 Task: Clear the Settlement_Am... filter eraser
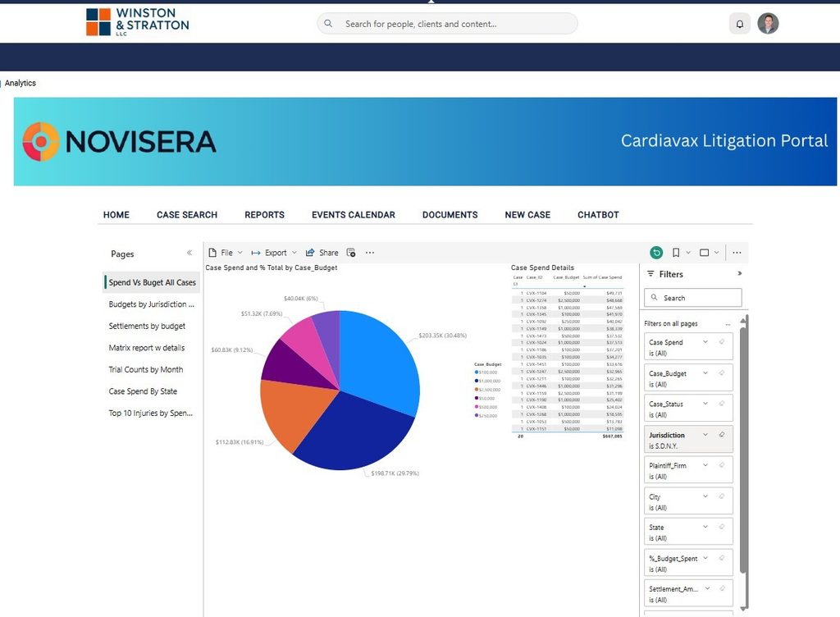point(722,588)
